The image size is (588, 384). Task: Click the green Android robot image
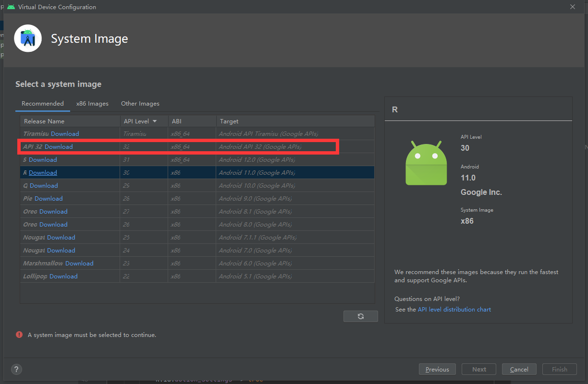[426, 163]
